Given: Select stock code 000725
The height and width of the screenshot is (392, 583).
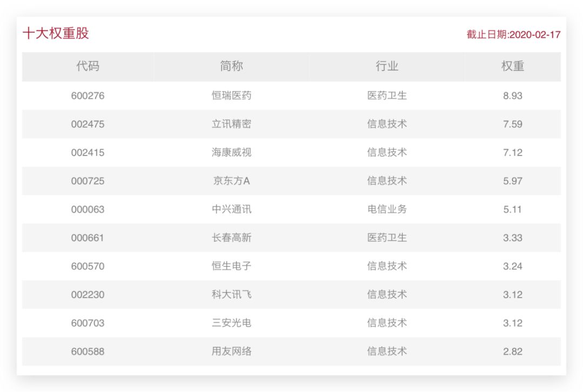Looking at the screenshot, I should coord(88,181).
